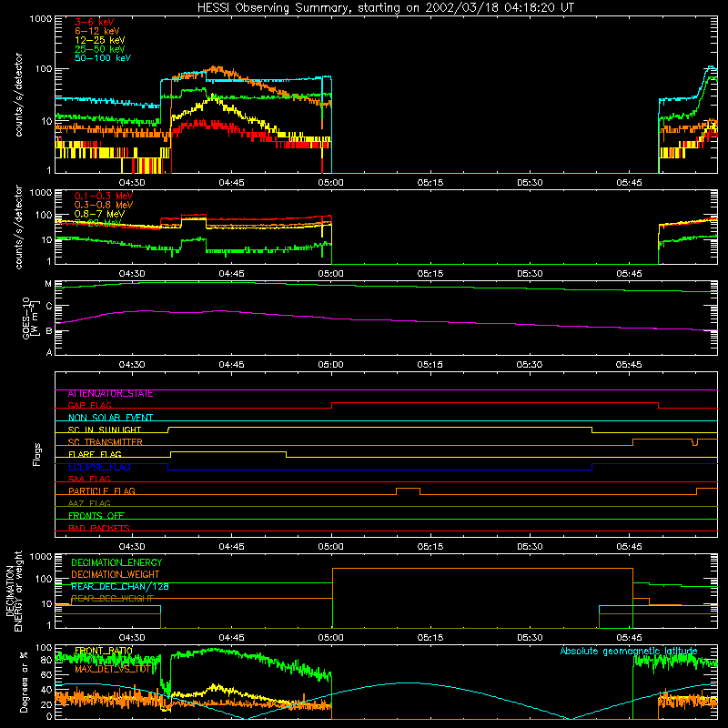Select the "GAP_FLAG" flag label
The image size is (728, 728).
coord(89,406)
